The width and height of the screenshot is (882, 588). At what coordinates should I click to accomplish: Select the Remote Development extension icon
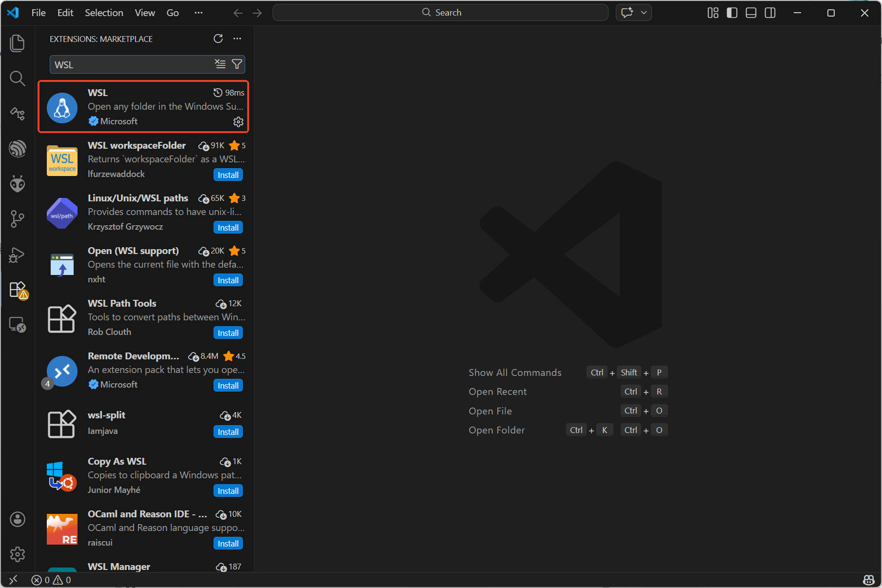coord(62,371)
